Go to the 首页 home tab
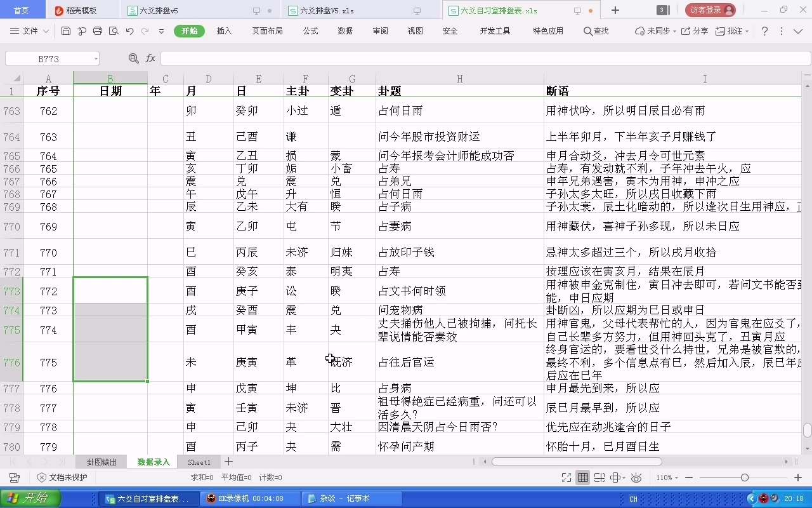 22,10
